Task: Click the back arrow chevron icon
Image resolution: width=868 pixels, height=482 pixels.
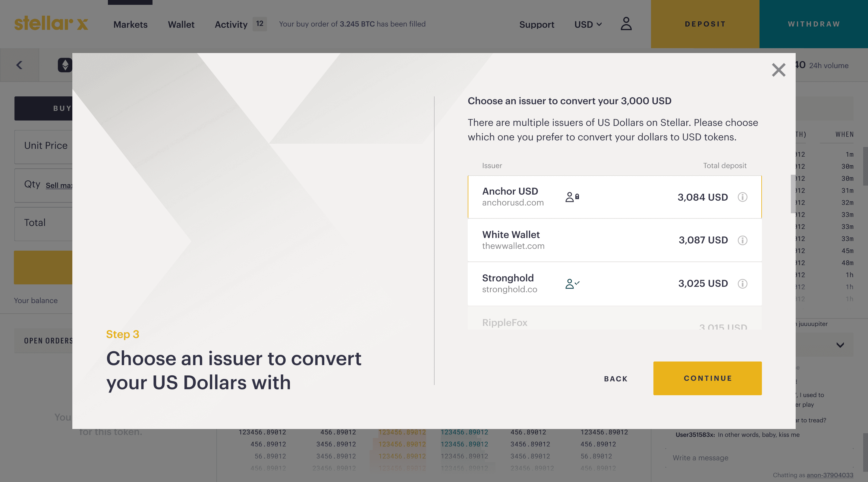Action: pyautogui.click(x=19, y=65)
